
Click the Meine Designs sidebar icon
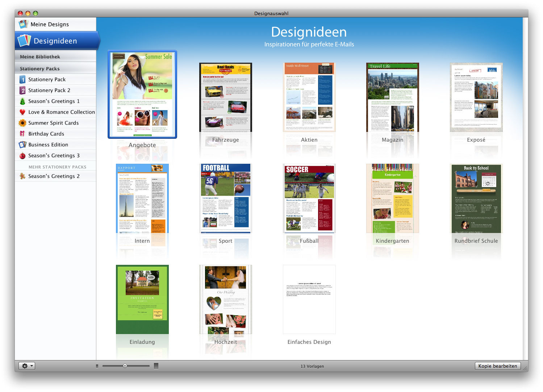coord(23,24)
